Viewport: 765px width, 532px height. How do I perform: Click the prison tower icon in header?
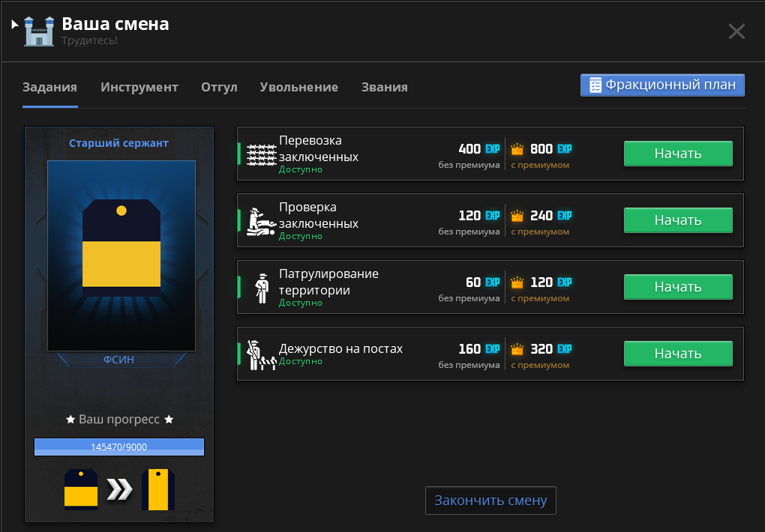pyautogui.click(x=40, y=31)
